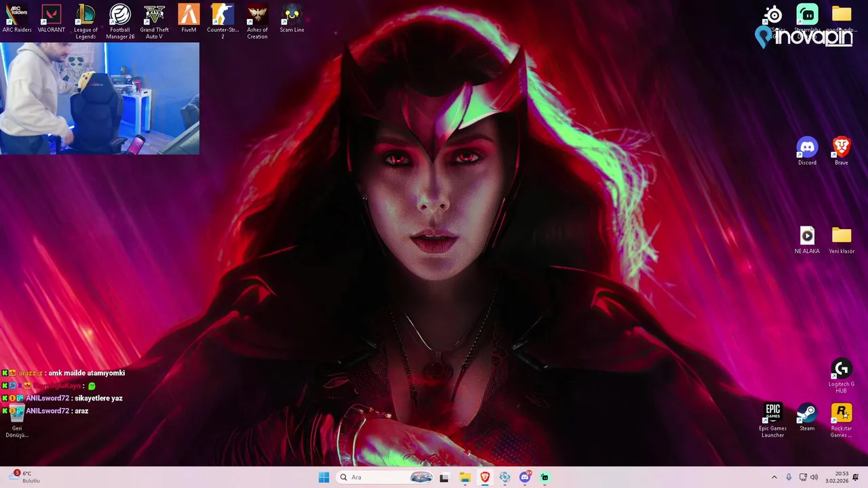The image size is (868, 488).
Task: Open the blue diamond app on the taskbar
Action: point(505,477)
